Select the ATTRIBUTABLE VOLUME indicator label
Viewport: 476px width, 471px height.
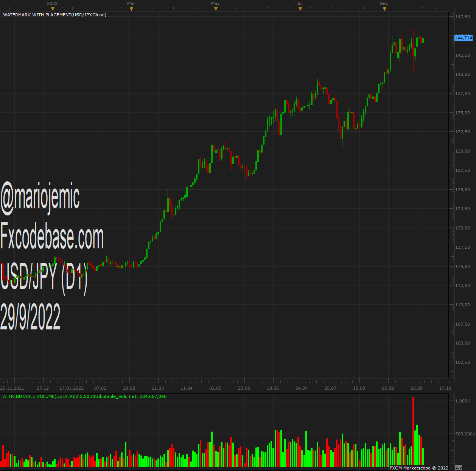pyautogui.click(x=85, y=396)
